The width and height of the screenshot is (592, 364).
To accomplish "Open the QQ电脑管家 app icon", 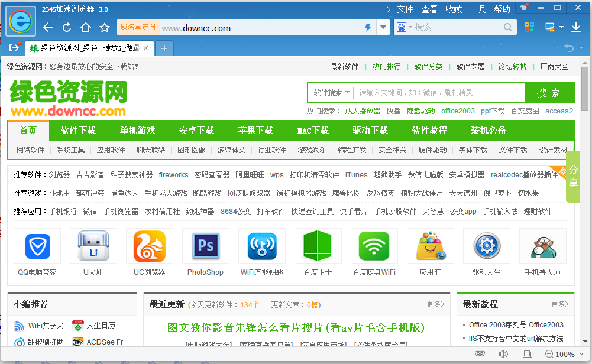I will coord(37,246).
